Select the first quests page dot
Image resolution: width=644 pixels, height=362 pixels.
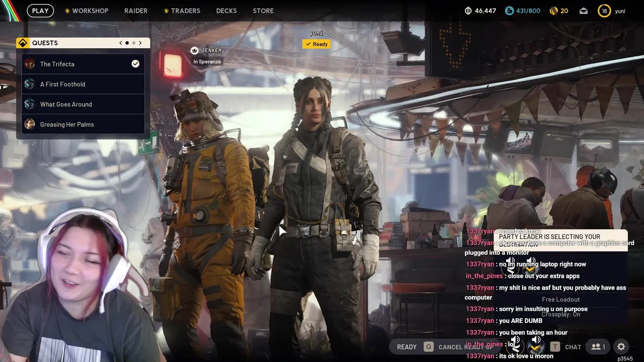click(x=127, y=43)
